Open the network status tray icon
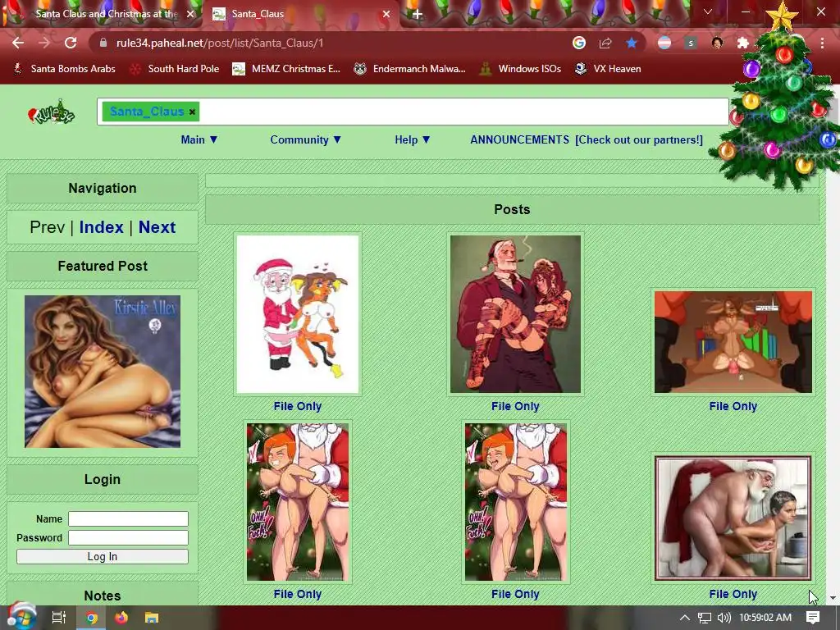 (705, 618)
